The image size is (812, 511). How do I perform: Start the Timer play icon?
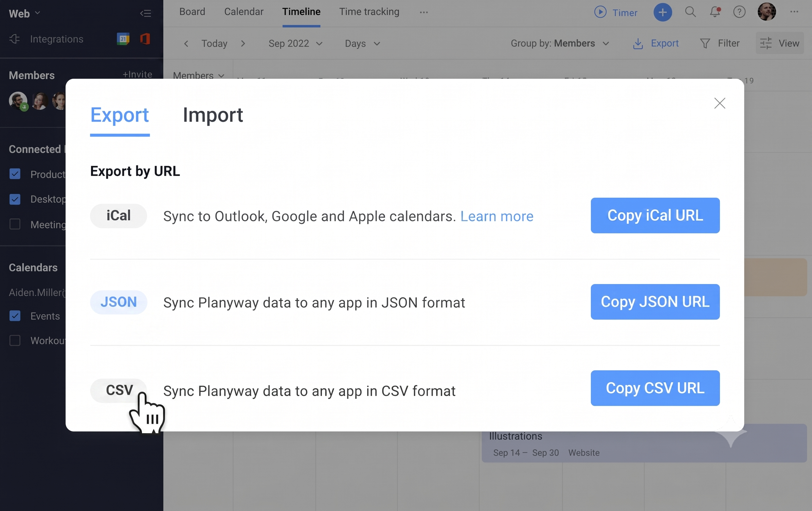coord(600,12)
